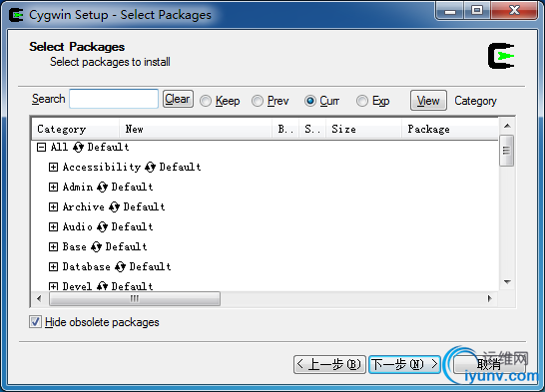The height and width of the screenshot is (392, 545).
Task: Click the horizontal scrollbar thumb
Action: click(x=135, y=298)
